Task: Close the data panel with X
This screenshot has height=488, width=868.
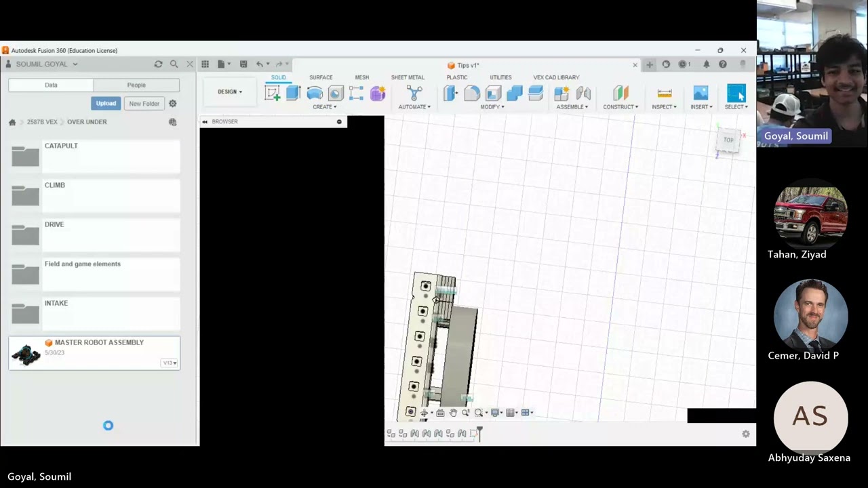Action: (190, 64)
